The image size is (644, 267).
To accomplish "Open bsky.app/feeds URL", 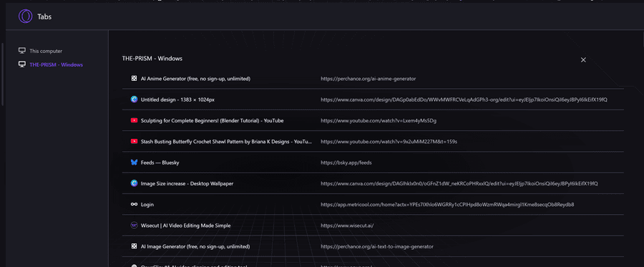I will pos(346,162).
